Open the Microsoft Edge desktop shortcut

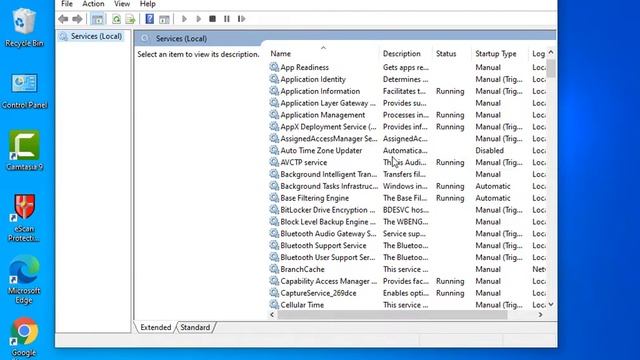point(24,280)
